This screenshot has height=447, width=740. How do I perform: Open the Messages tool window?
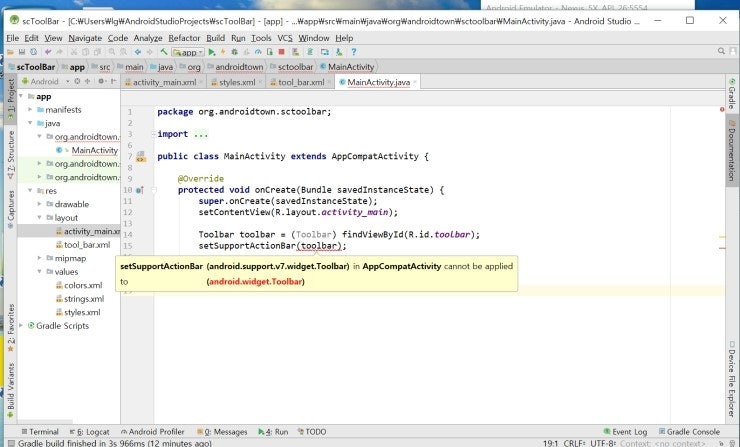(222, 432)
